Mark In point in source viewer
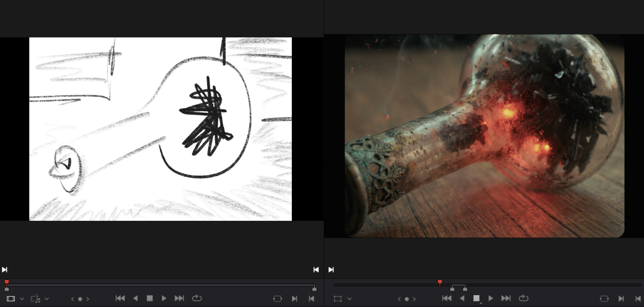The width and height of the screenshot is (644, 307). point(294,299)
